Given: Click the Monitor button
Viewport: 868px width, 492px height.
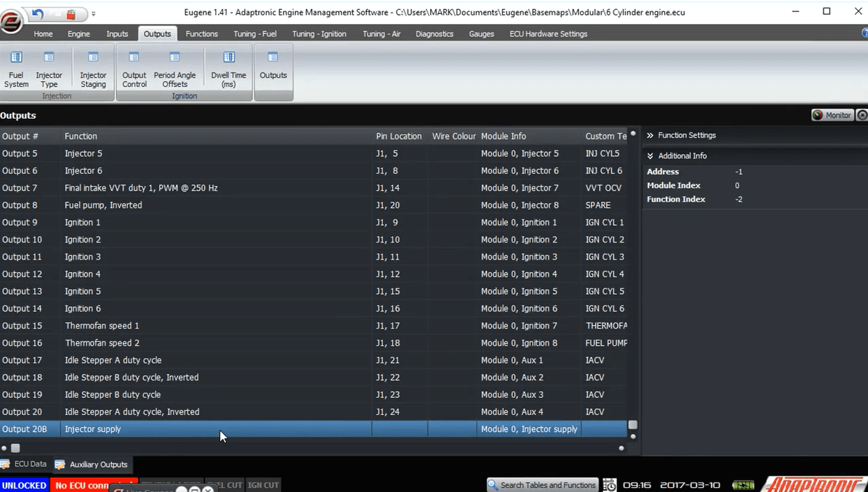Looking at the screenshot, I should point(832,115).
